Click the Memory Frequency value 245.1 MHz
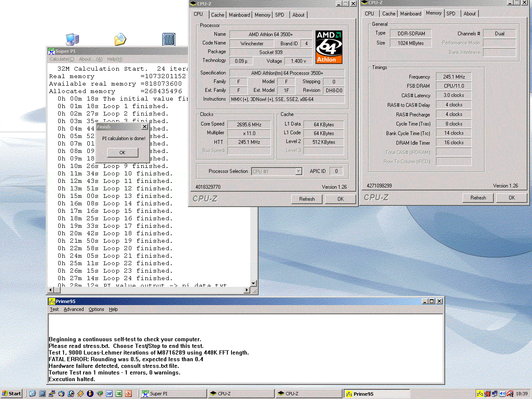This screenshot has width=532, height=399. pyautogui.click(x=454, y=77)
